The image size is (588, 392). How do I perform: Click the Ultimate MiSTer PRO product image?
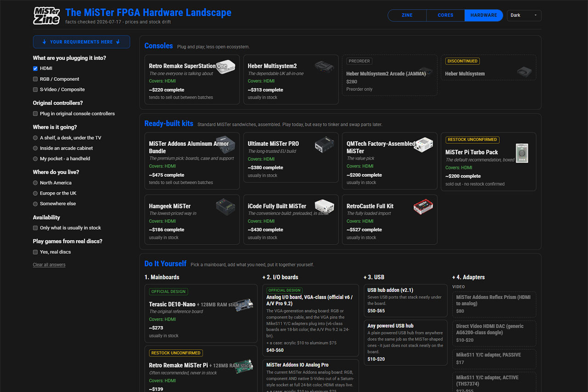[x=324, y=145]
